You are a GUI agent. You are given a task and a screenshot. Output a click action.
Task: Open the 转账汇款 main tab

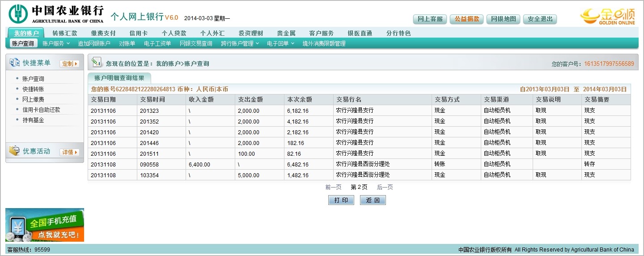pos(65,33)
